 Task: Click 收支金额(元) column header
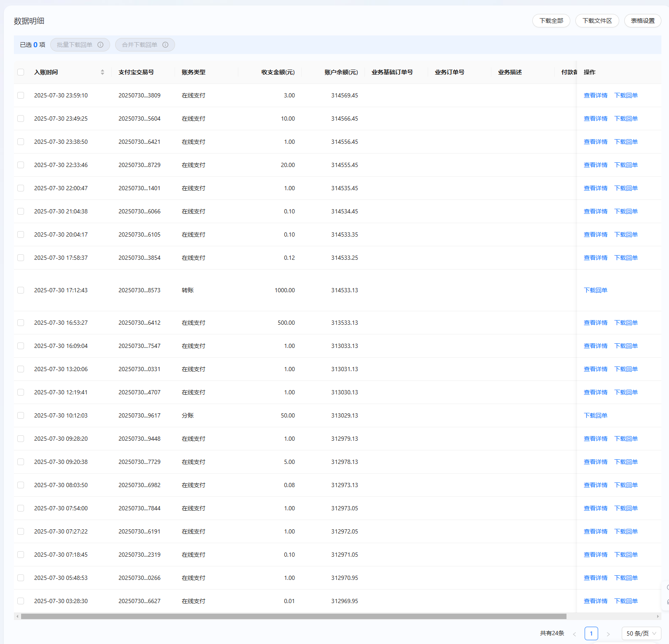(x=278, y=72)
